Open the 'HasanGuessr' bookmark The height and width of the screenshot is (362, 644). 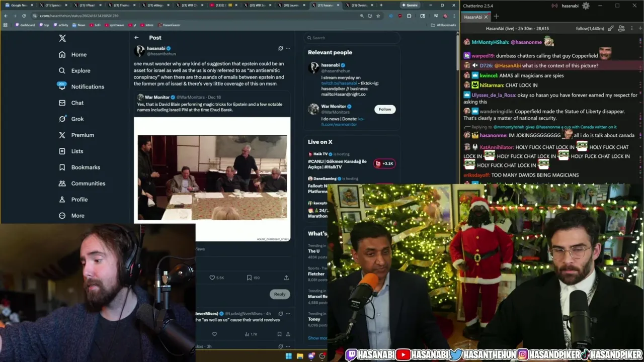click(169, 25)
